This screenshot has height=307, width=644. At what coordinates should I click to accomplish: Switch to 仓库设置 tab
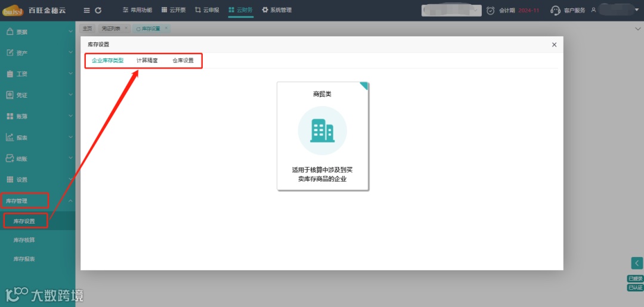[183, 60]
